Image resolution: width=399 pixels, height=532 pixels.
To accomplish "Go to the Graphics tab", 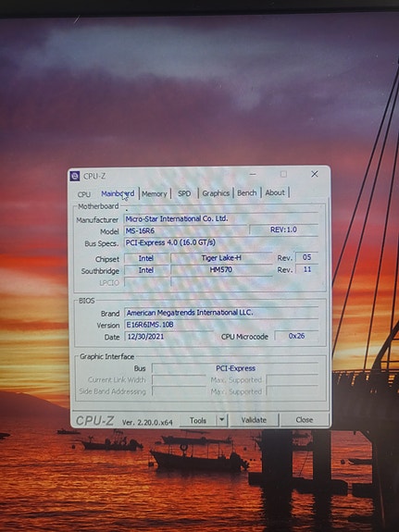I will coord(216,193).
